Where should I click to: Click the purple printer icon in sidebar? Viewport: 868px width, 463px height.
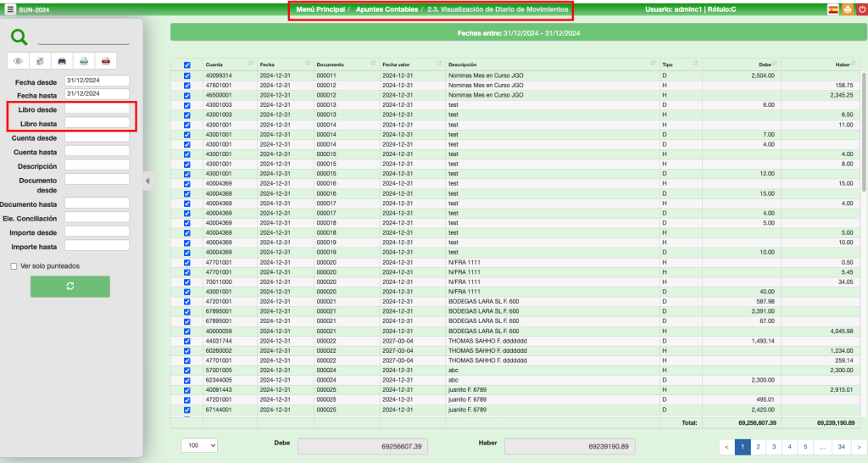[62, 61]
